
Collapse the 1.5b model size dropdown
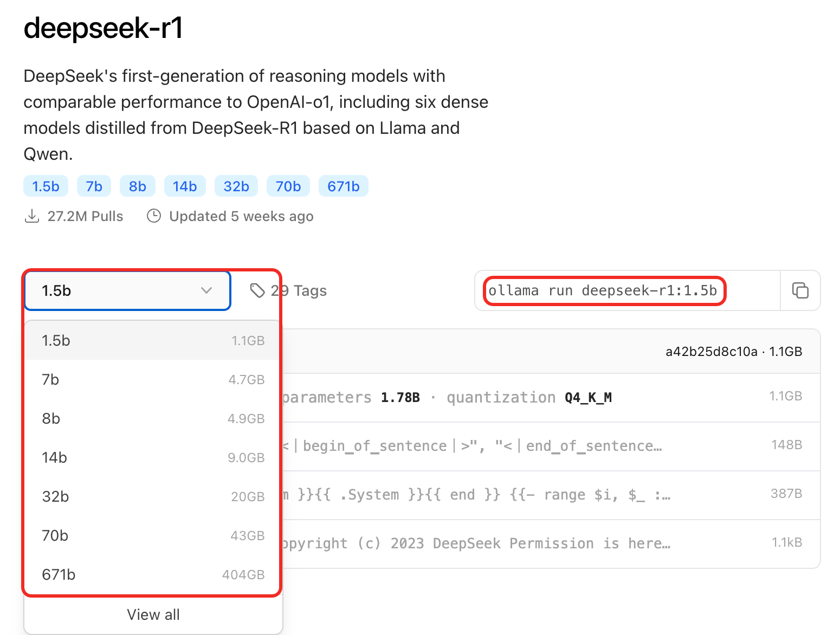128,291
